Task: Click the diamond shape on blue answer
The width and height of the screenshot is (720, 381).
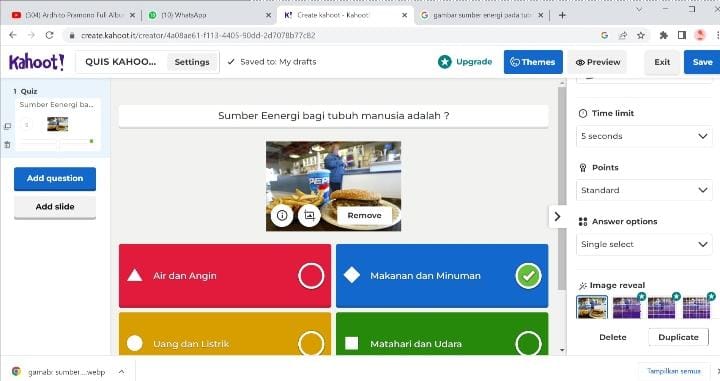Action: point(352,275)
